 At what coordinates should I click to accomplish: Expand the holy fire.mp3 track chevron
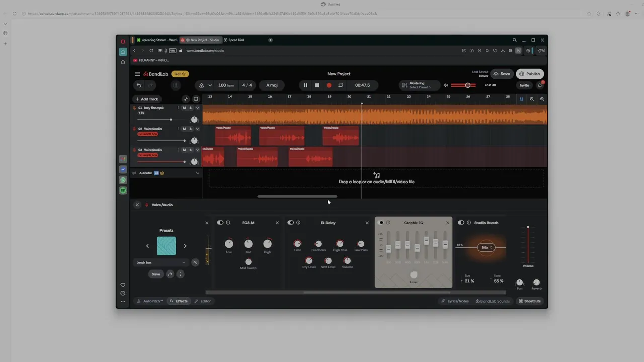(x=198, y=108)
